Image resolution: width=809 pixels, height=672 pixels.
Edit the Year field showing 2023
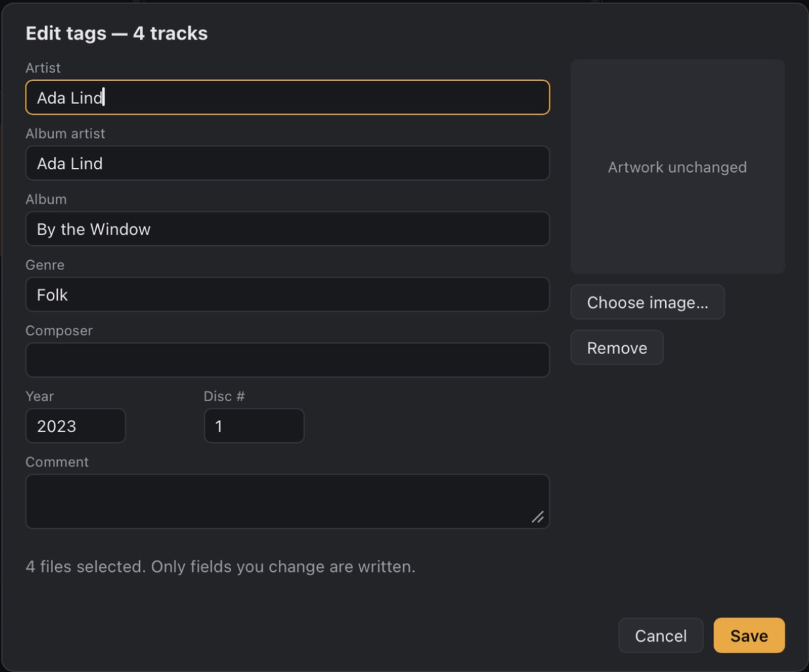click(x=76, y=426)
